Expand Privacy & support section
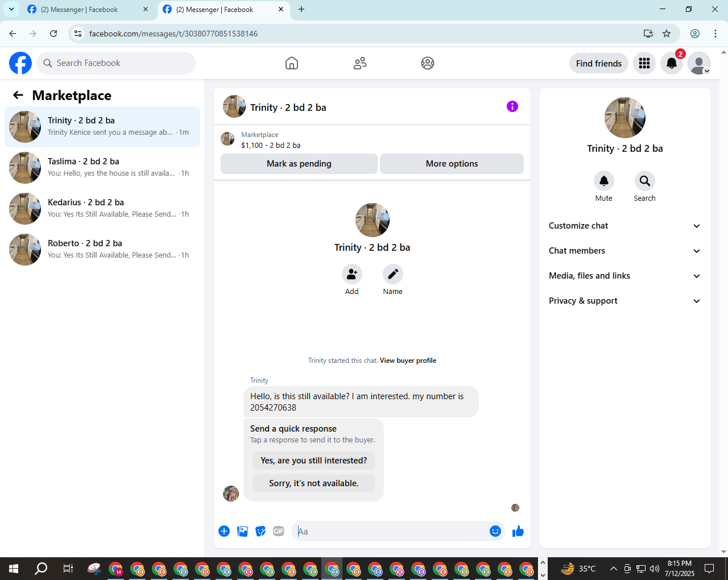The height and width of the screenshot is (580, 728). 624,301
